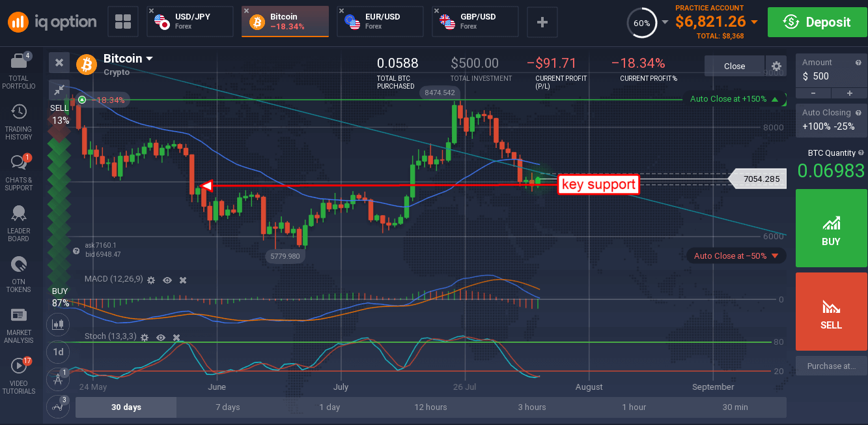868x425 pixels.
Task: Click the 7054.285 current price label
Action: [x=757, y=179]
